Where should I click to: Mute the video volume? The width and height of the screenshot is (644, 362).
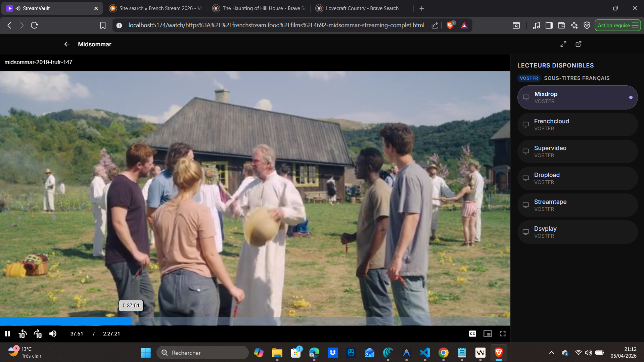[53, 333]
